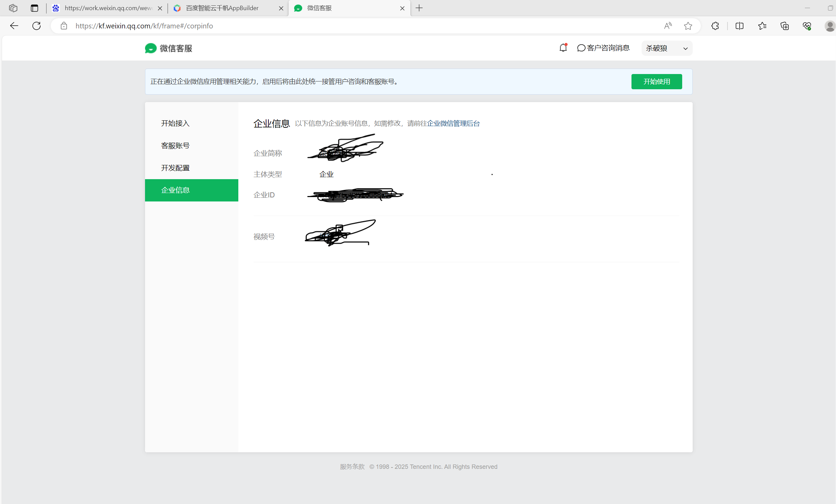The width and height of the screenshot is (836, 504).
Task: Open vertical tab actions menu icon
Action: point(34,8)
